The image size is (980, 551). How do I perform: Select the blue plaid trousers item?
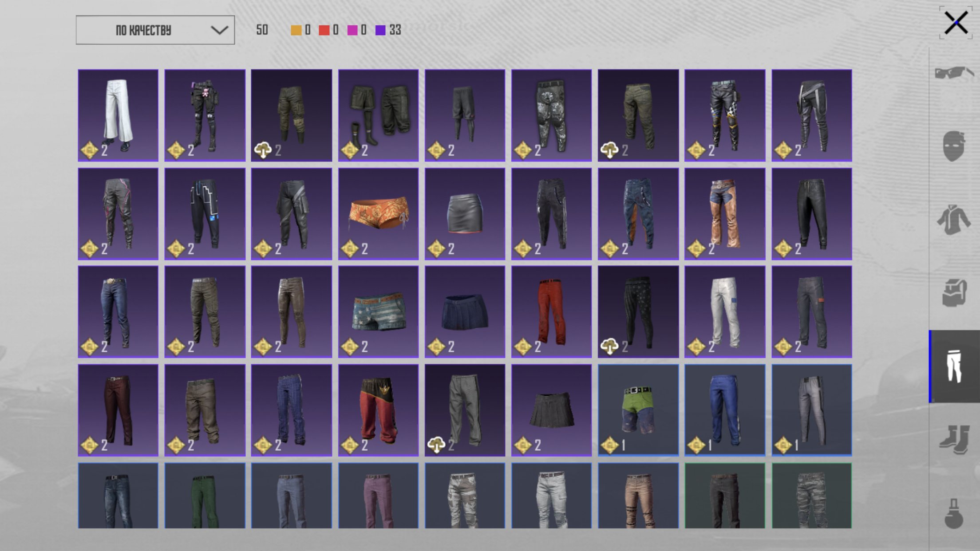pos(291,410)
